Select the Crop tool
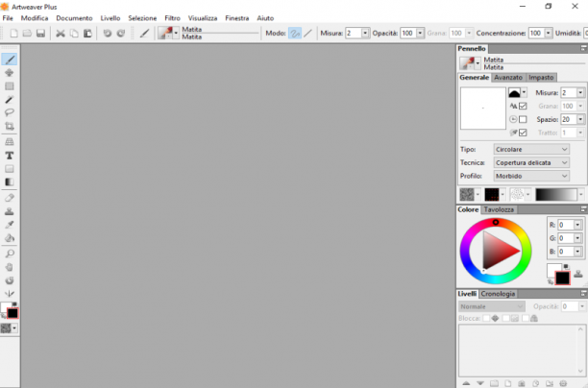This screenshot has width=588, height=388. pyautogui.click(x=10, y=126)
